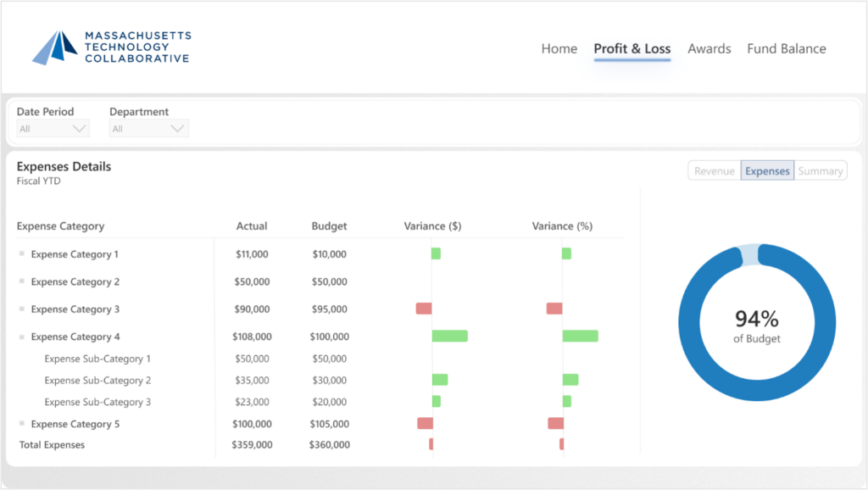This screenshot has width=868, height=490.
Task: Expand Expense Category 1 row
Action: pyautogui.click(x=21, y=253)
